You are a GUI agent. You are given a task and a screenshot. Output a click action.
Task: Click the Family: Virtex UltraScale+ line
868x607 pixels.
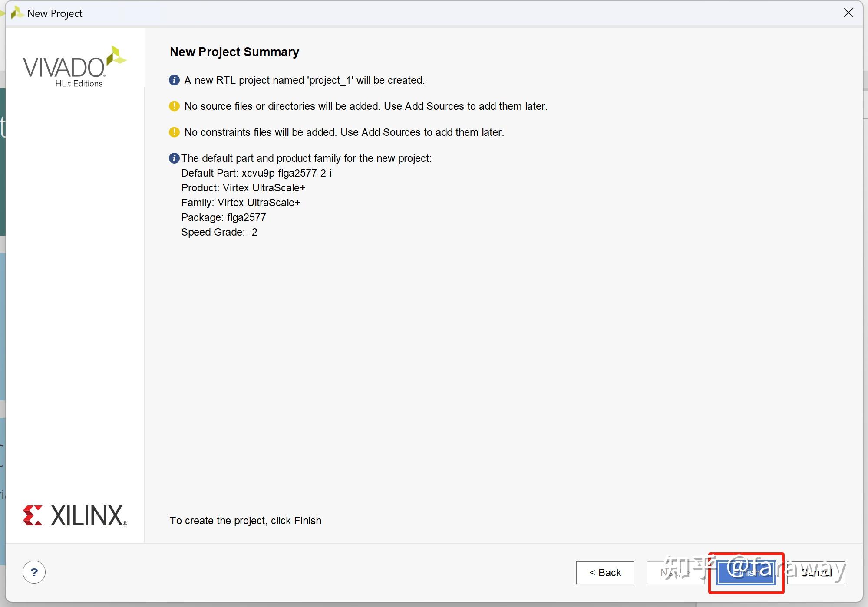coord(241,203)
